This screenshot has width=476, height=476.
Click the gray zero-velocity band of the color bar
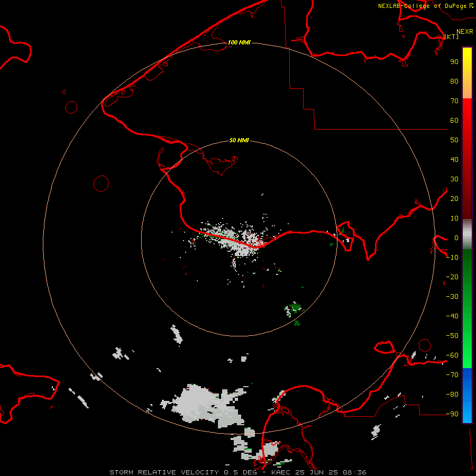tap(467, 234)
